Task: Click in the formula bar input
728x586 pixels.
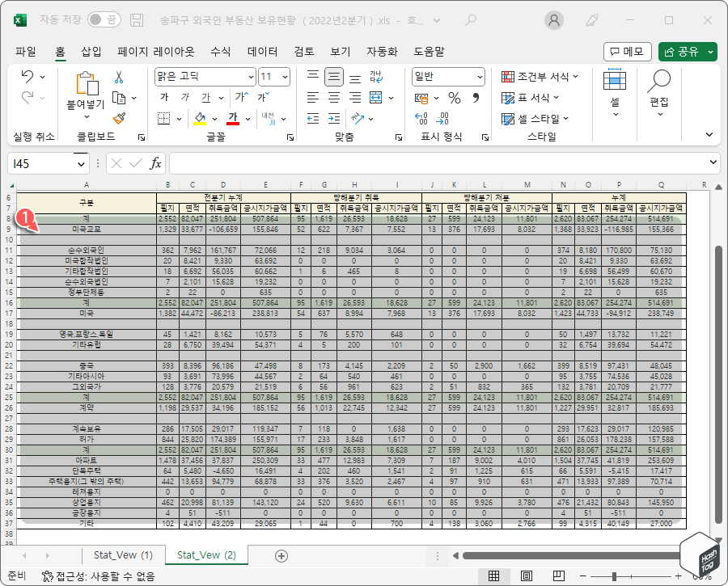Action: pos(437,163)
